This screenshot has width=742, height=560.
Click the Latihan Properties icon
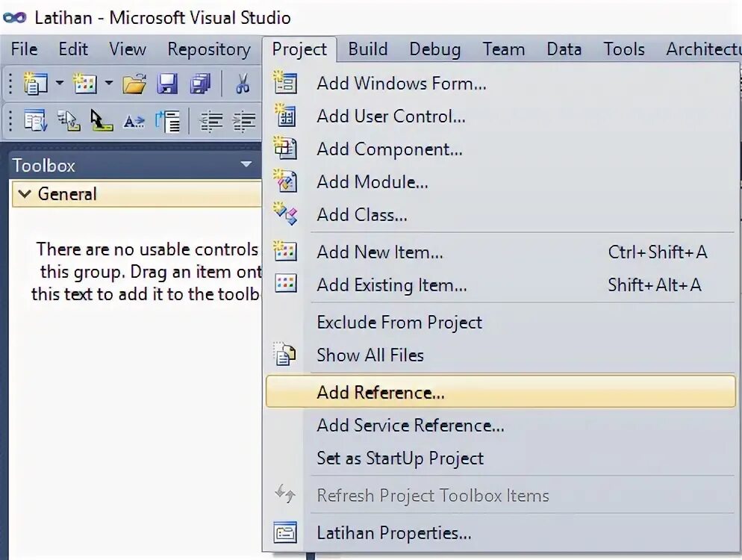(x=285, y=532)
